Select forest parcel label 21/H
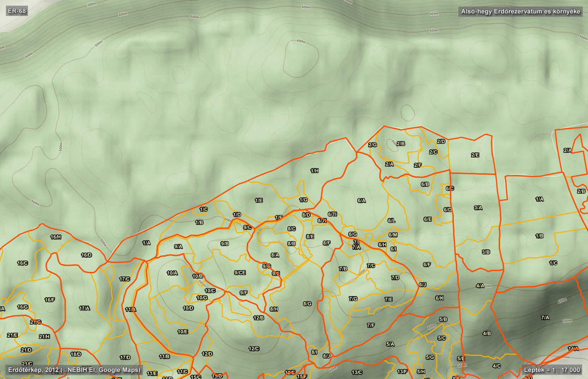Image resolution: width=588 pixels, height=379 pixels. click(x=44, y=337)
